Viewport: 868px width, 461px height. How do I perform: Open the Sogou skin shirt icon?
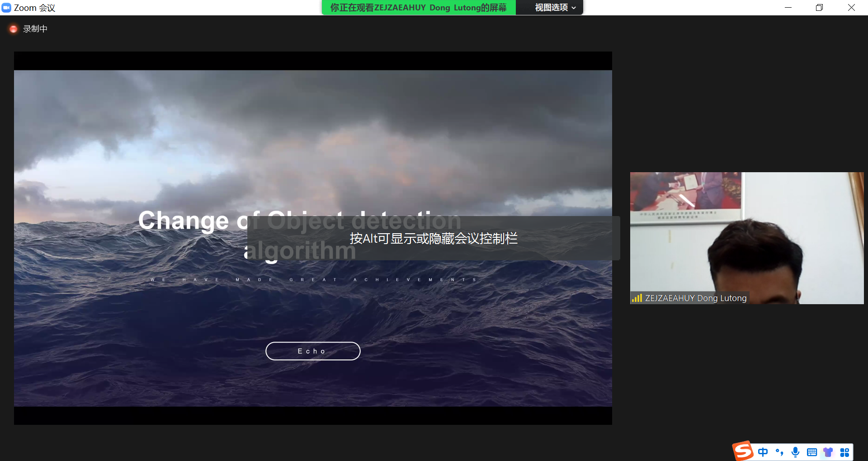tap(828, 452)
